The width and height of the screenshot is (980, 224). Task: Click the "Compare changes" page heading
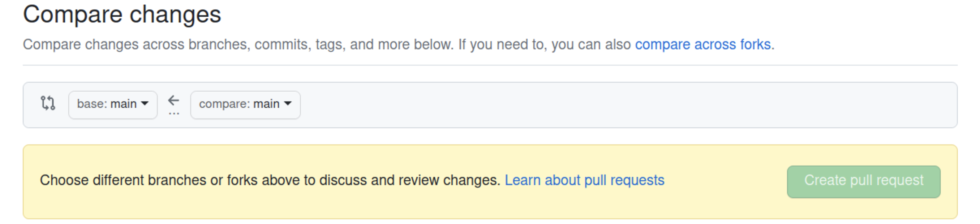point(122,14)
